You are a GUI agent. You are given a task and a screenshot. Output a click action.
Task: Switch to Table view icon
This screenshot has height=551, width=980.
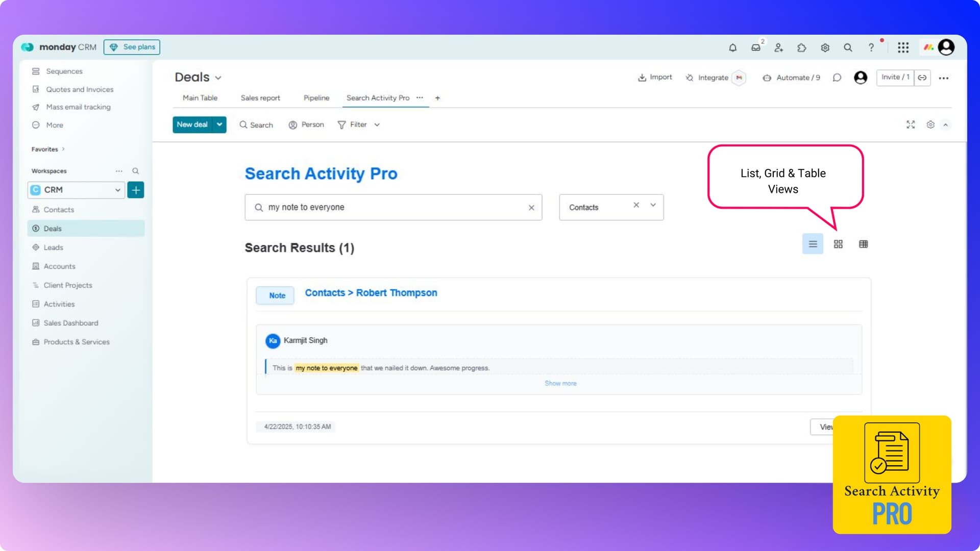(x=863, y=244)
